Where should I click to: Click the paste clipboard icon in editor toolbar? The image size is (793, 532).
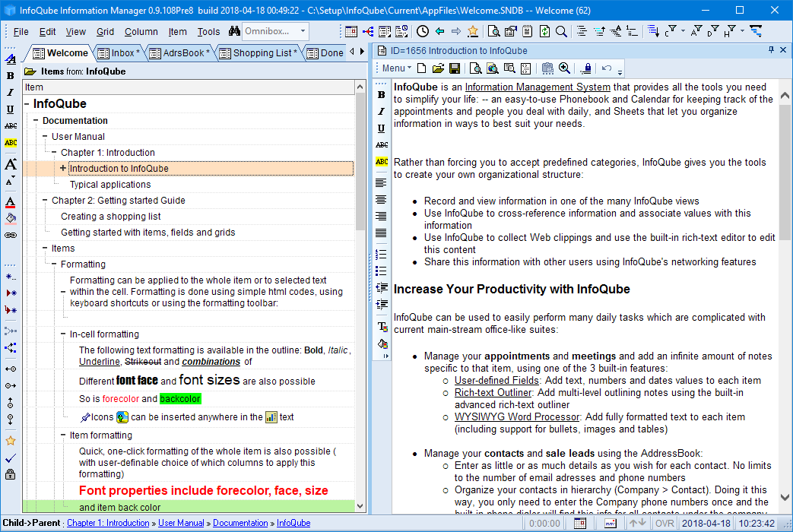(547, 68)
